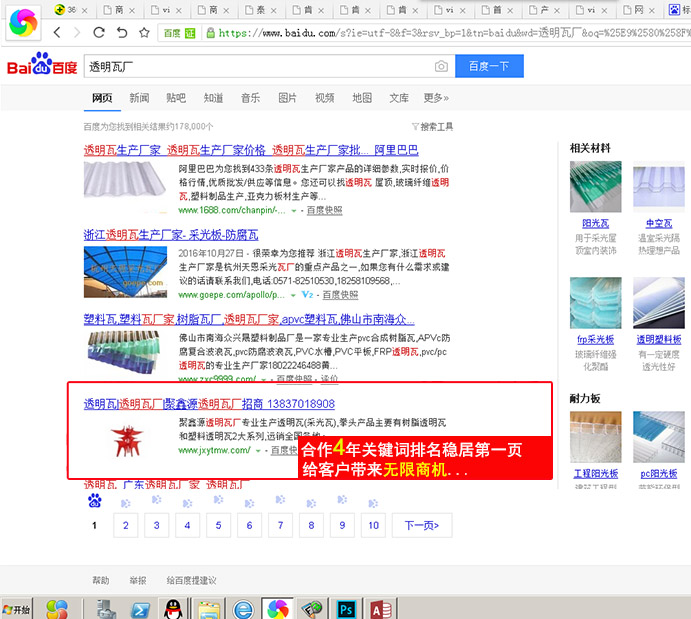Expand dropdown arrow beside www.1688.com URL

[294, 211]
